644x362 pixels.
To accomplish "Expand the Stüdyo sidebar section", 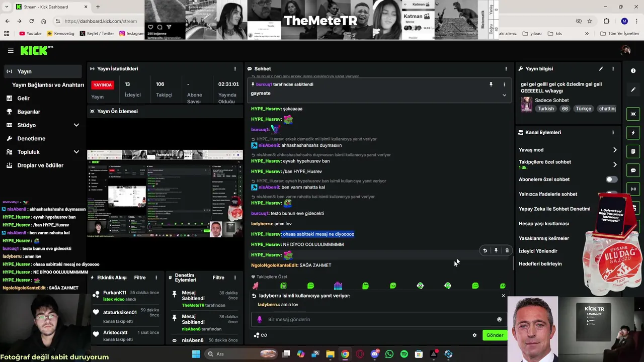I will 76,125.
